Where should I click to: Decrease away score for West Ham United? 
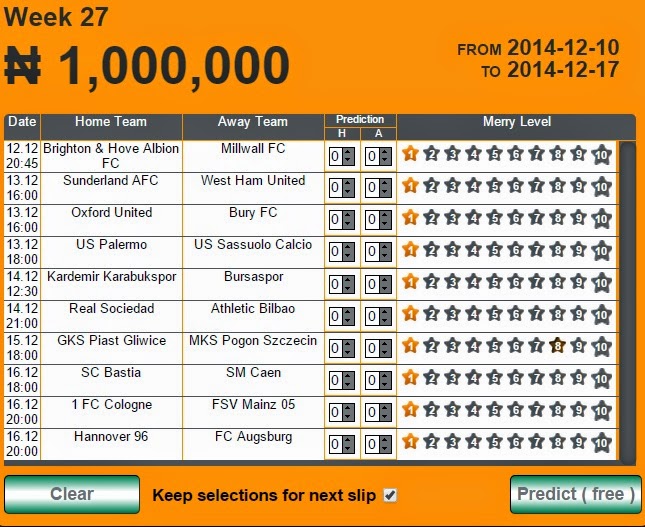(385, 192)
